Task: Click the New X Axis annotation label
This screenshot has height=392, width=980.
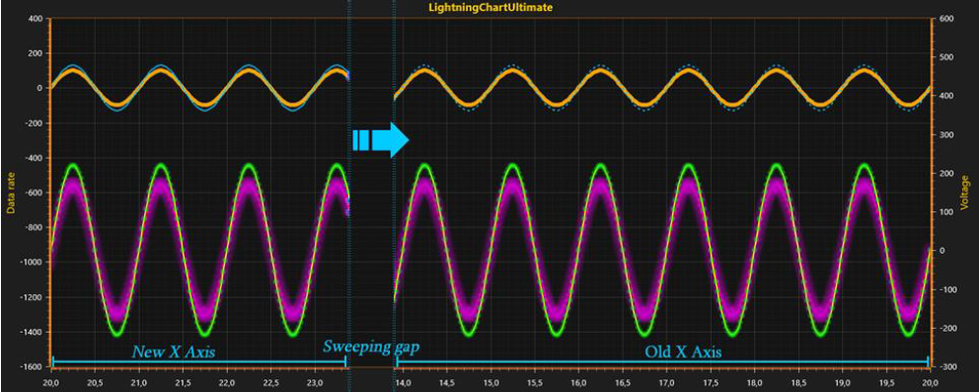Action: 173,352
